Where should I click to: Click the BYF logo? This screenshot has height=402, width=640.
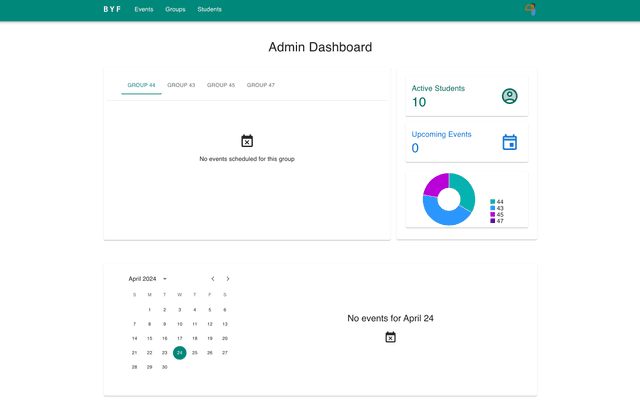[112, 9]
